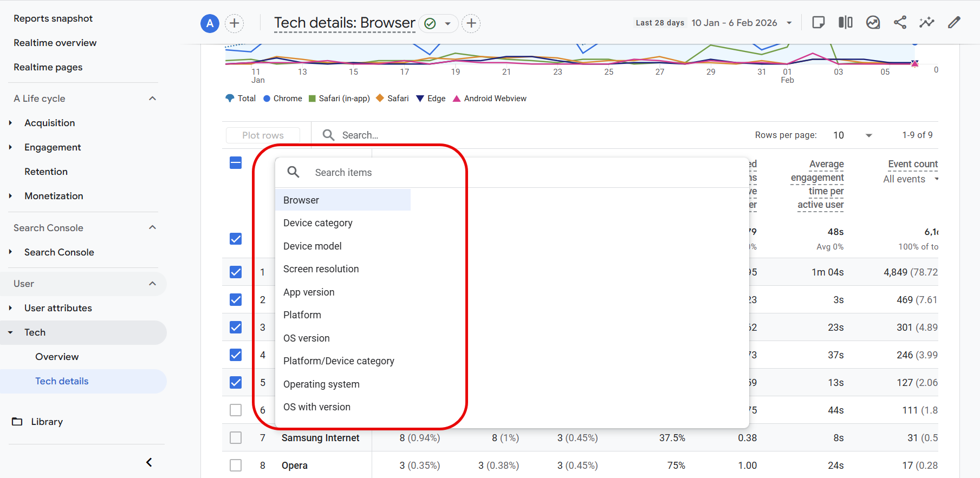Uncheck the row 1 checkbox

236,272
